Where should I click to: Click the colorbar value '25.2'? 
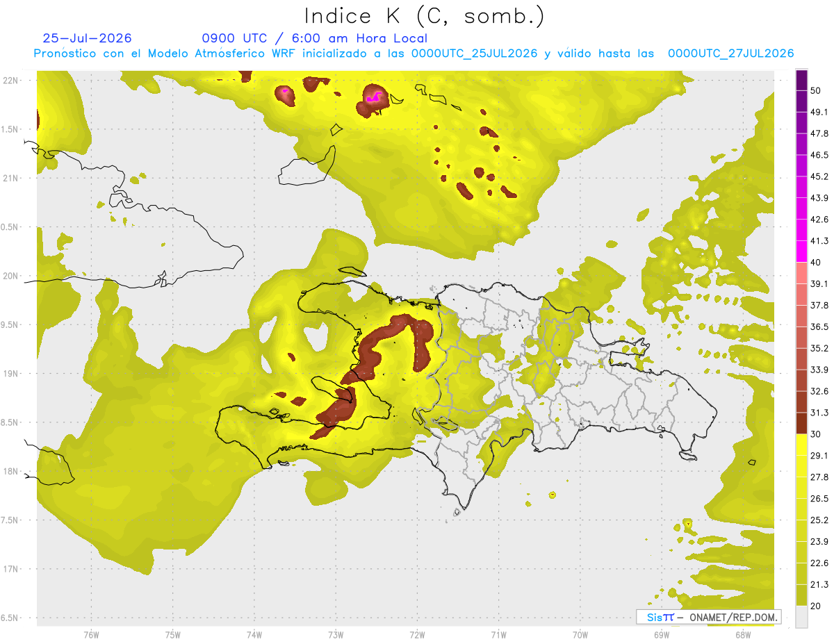coord(819,520)
